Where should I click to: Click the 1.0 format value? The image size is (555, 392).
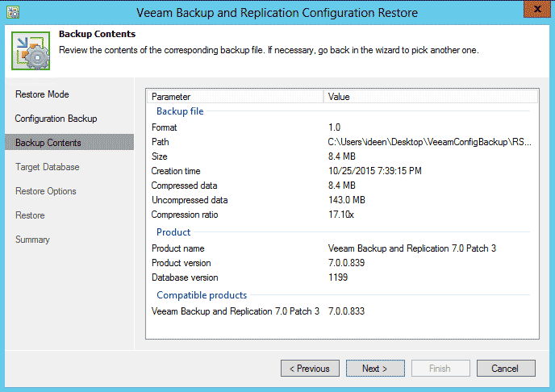pos(335,127)
